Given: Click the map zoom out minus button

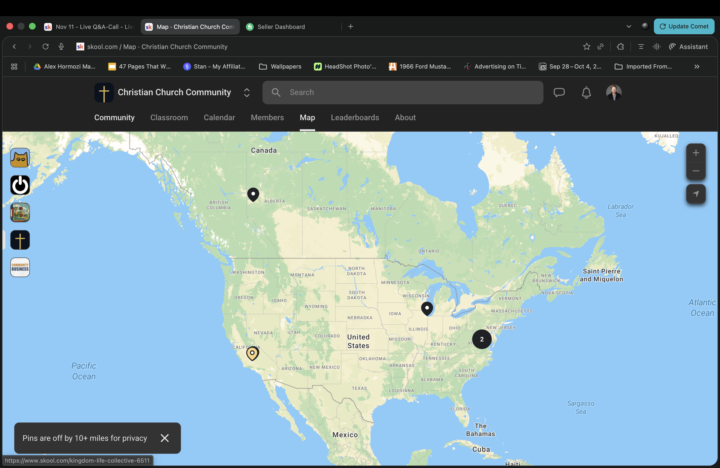Looking at the screenshot, I should coord(696,171).
